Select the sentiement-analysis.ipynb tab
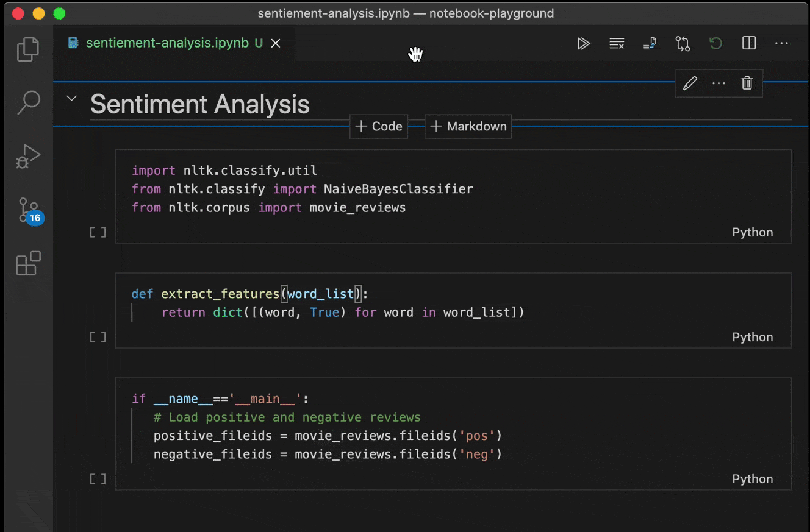Screen dimensions: 810x532 (167, 43)
